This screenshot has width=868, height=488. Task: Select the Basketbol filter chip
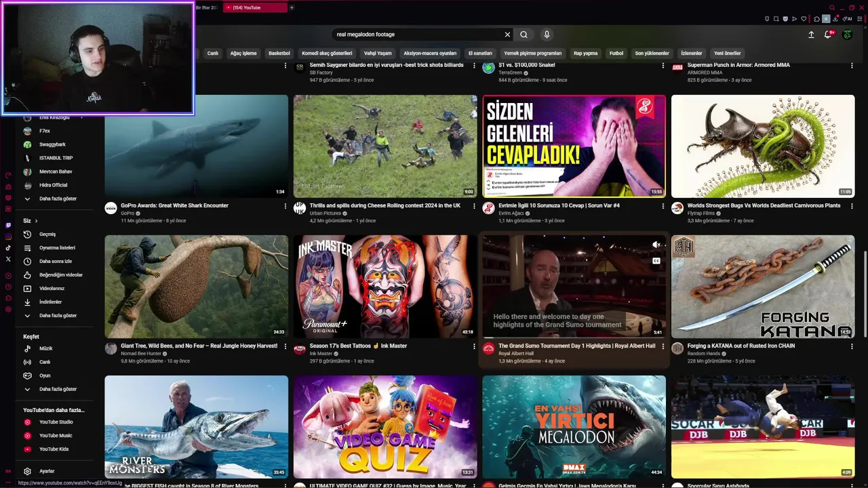(x=279, y=53)
